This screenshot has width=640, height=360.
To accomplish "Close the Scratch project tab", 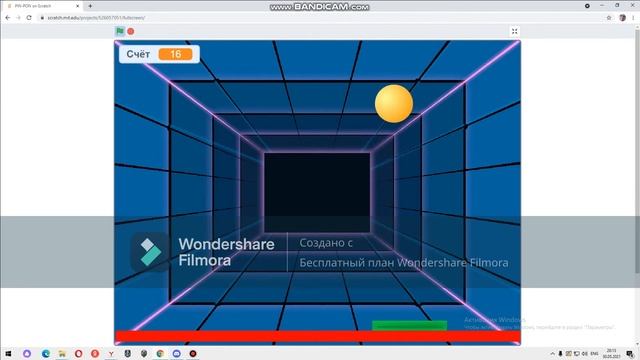I will point(78,6).
